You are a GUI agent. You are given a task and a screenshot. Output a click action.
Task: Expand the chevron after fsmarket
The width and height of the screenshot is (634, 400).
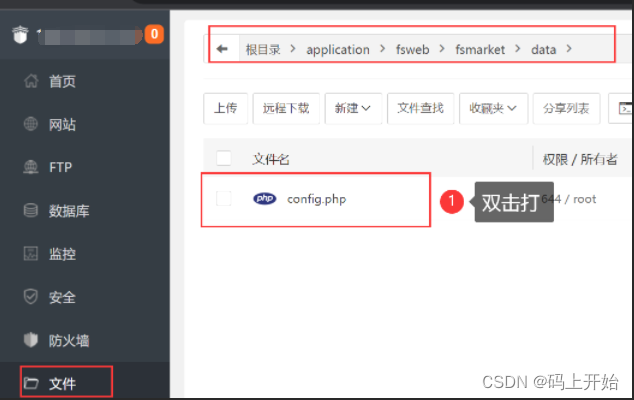tap(518, 49)
